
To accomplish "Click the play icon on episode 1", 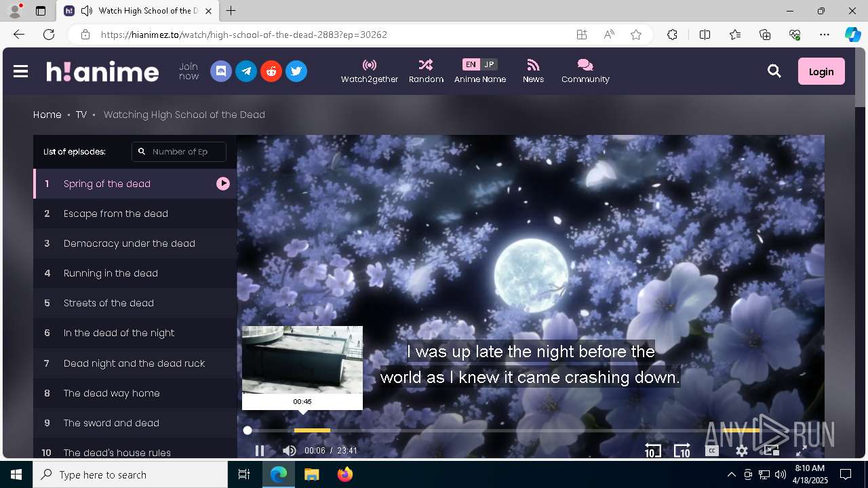I will pos(223,184).
